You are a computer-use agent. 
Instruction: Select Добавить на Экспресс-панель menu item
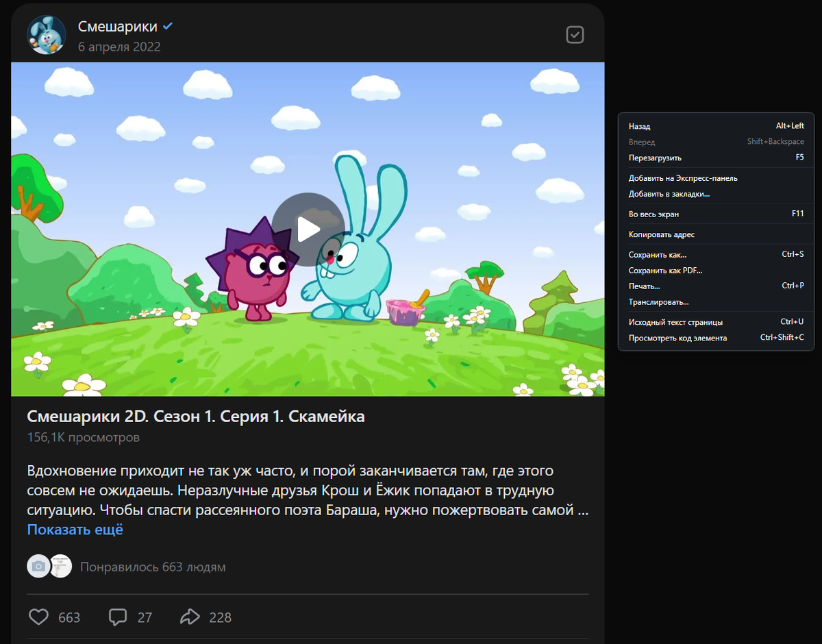click(x=717, y=178)
